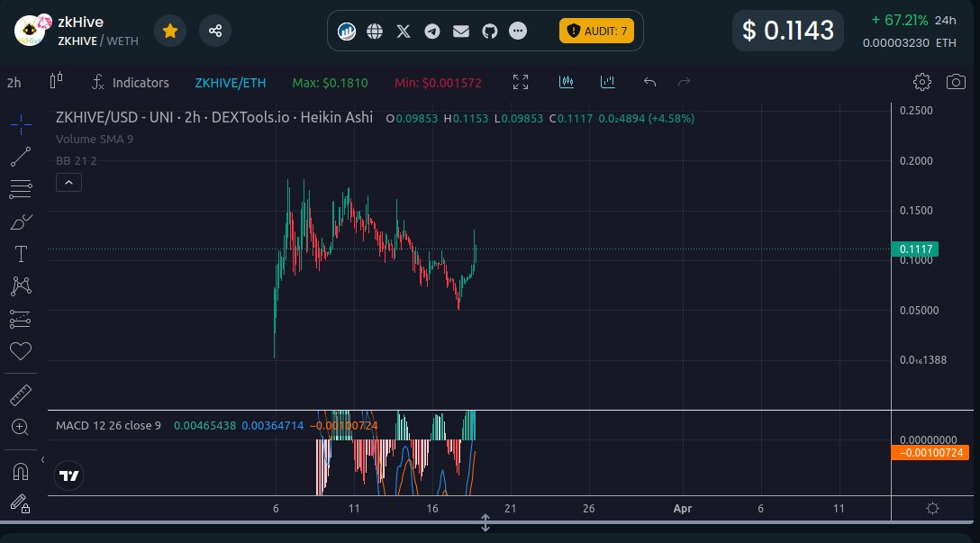Select the MACD 12 26 close 9 label

108,426
